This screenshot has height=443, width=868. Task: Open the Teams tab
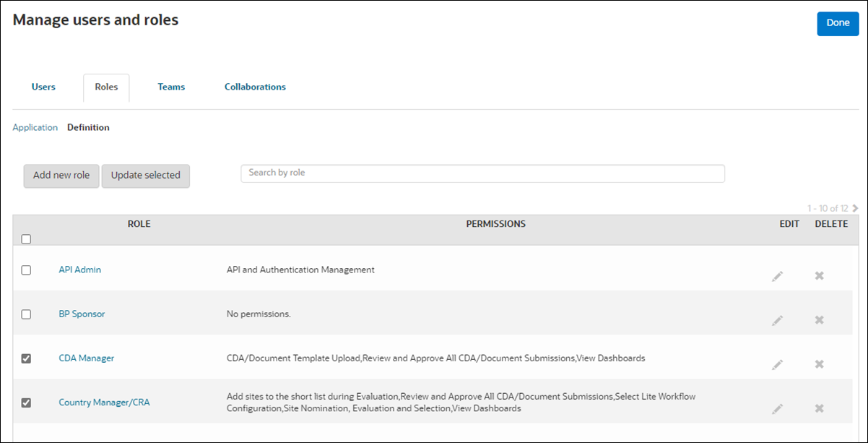(171, 87)
